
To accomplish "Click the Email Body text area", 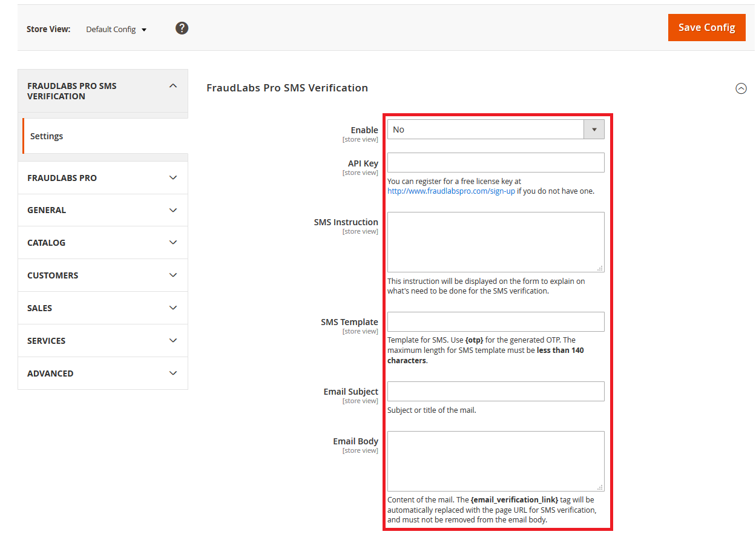I will (x=496, y=461).
